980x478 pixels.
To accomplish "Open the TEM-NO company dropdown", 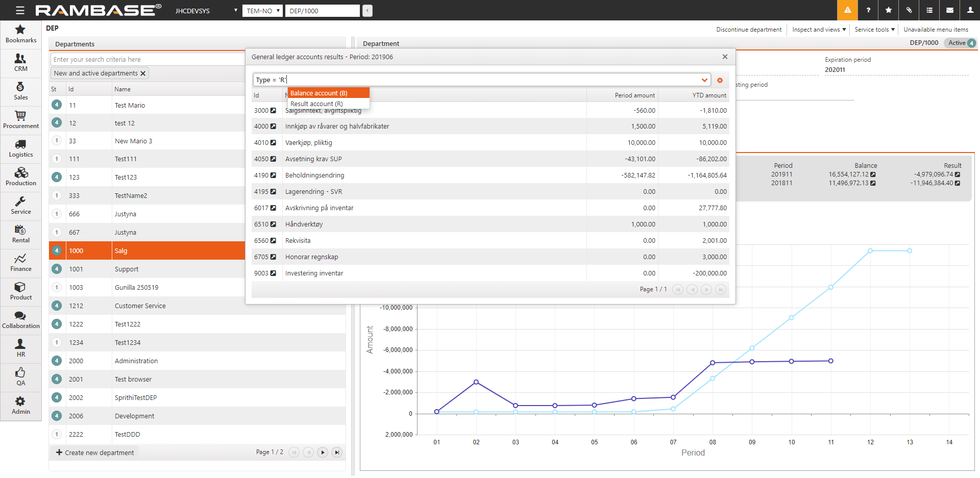I will pos(262,11).
